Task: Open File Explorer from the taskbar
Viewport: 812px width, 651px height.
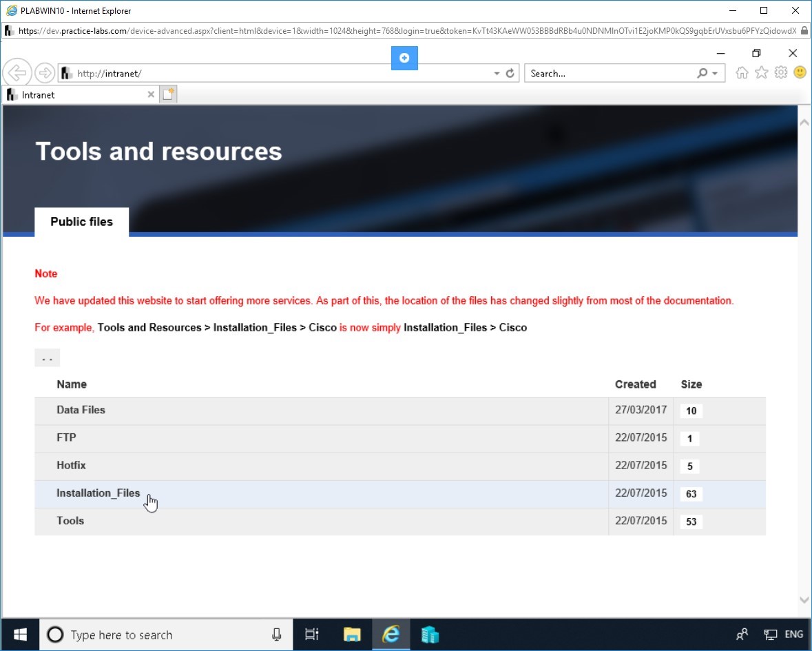Action: [x=352, y=634]
